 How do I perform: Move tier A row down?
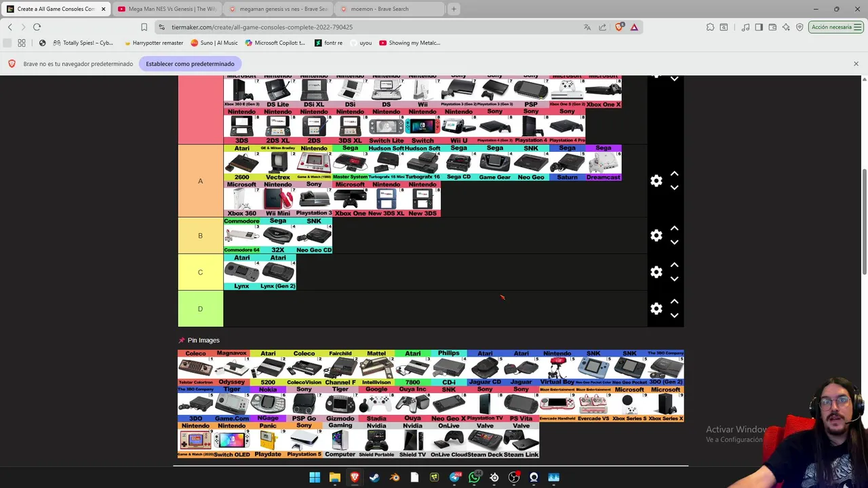click(x=674, y=188)
